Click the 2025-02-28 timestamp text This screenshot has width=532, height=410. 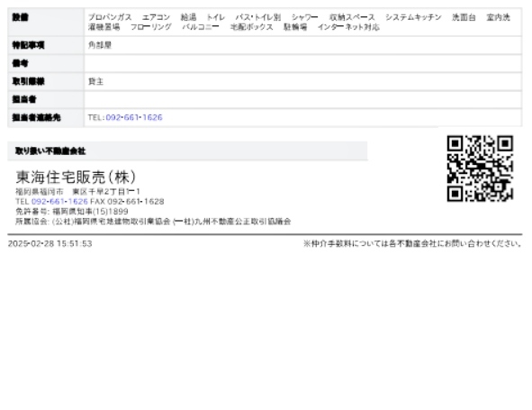50,243
